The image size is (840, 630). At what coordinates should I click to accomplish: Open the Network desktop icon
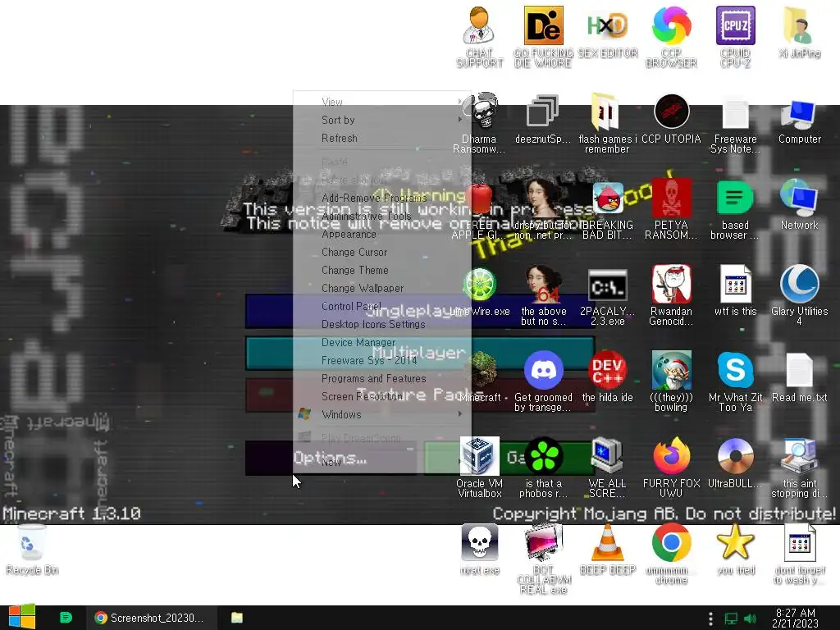(x=799, y=199)
